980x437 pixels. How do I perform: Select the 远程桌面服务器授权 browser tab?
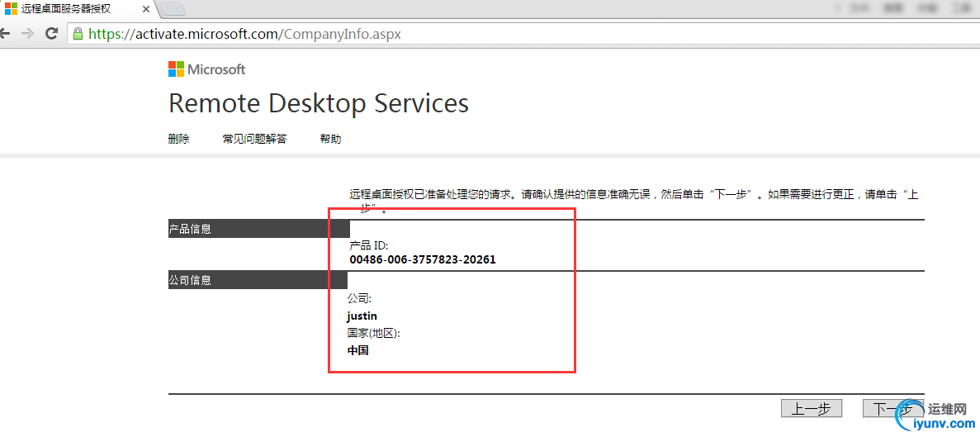coord(78,9)
